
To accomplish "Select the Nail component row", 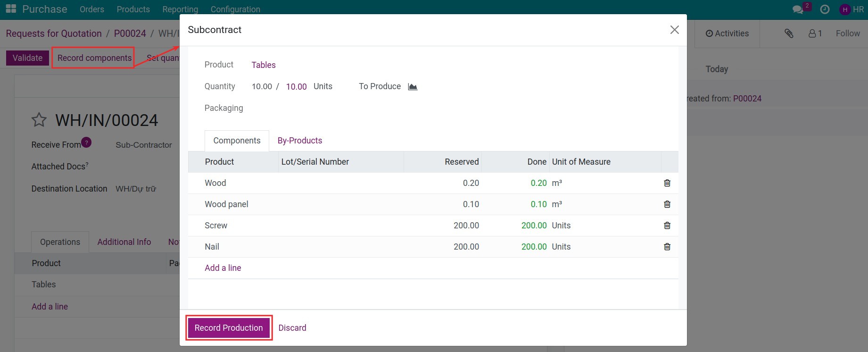I will (x=433, y=247).
